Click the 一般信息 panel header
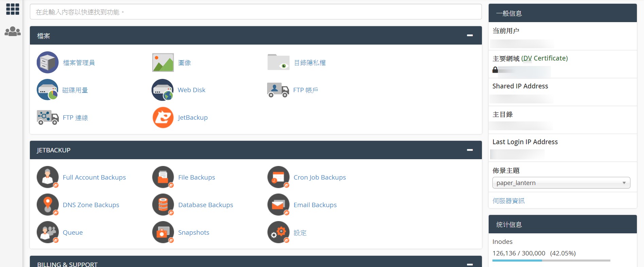 [563, 13]
